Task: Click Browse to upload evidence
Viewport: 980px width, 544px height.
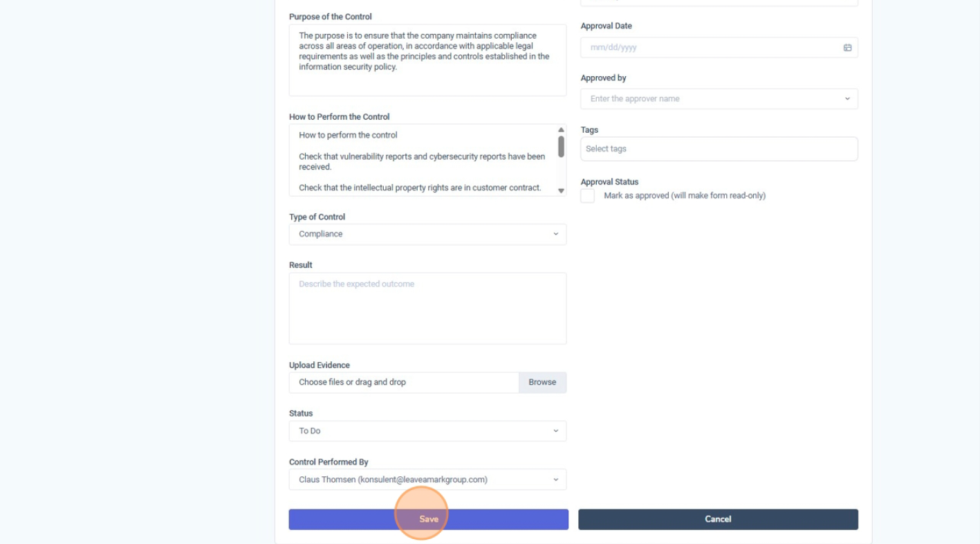Action: (x=542, y=382)
